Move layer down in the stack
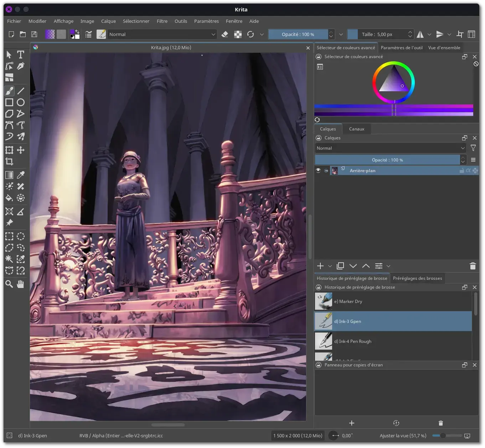This screenshot has height=448, width=485. [x=353, y=266]
